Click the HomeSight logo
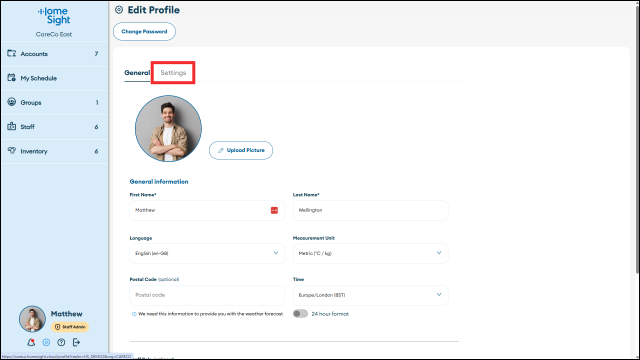The image size is (640, 360). pos(54,16)
